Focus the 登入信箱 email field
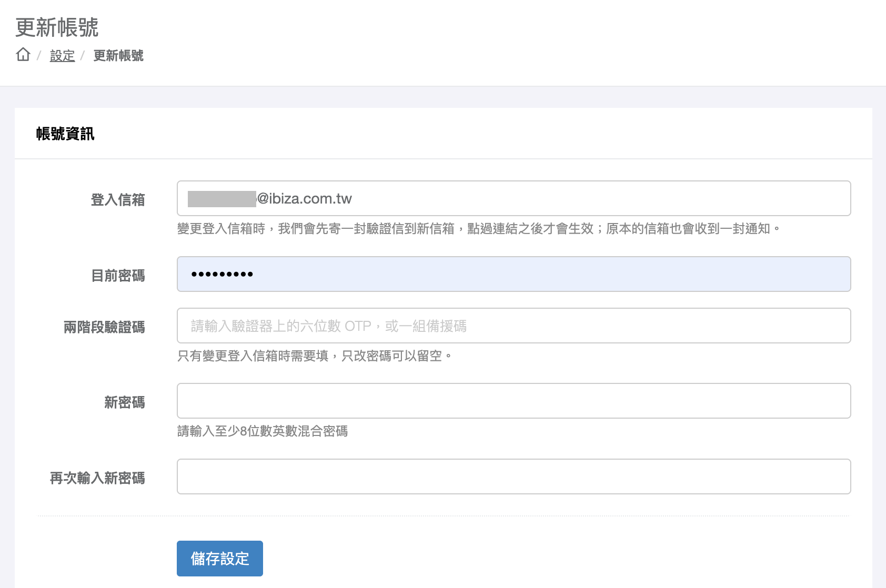 pyautogui.click(x=514, y=198)
